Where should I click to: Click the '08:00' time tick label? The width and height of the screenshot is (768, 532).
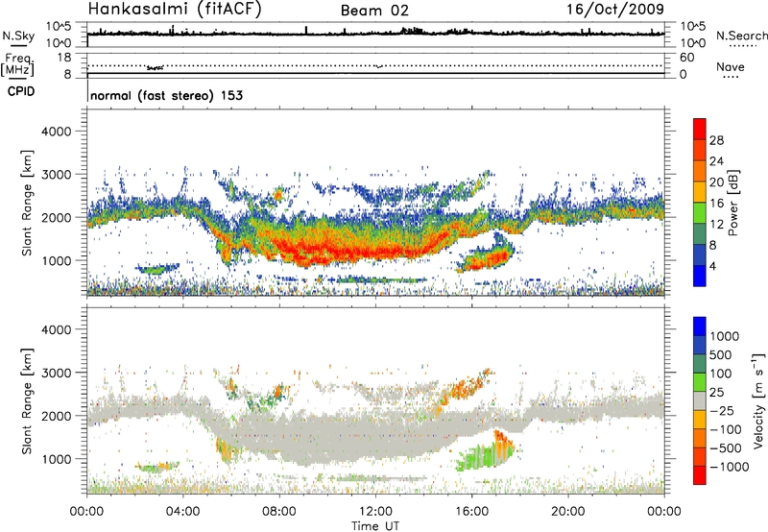point(279,511)
